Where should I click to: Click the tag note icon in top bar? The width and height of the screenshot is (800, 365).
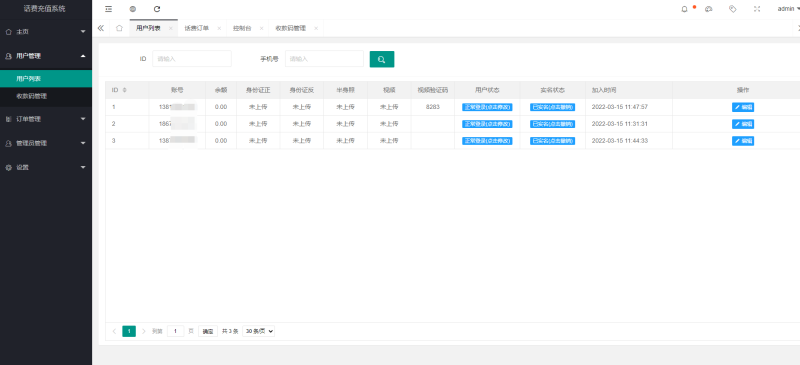click(733, 9)
